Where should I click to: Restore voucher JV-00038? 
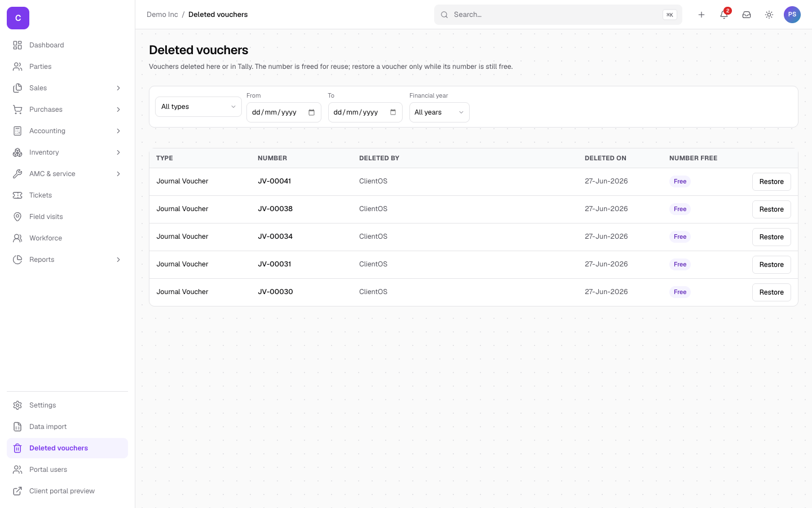pos(771,209)
